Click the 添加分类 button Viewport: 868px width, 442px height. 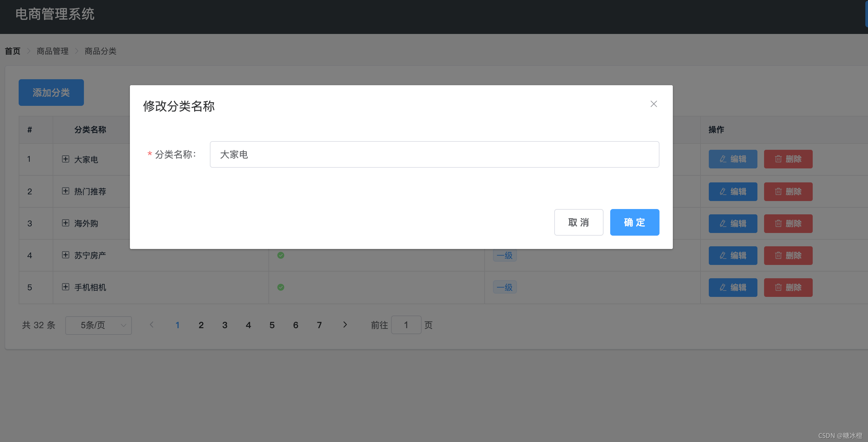pyautogui.click(x=51, y=93)
